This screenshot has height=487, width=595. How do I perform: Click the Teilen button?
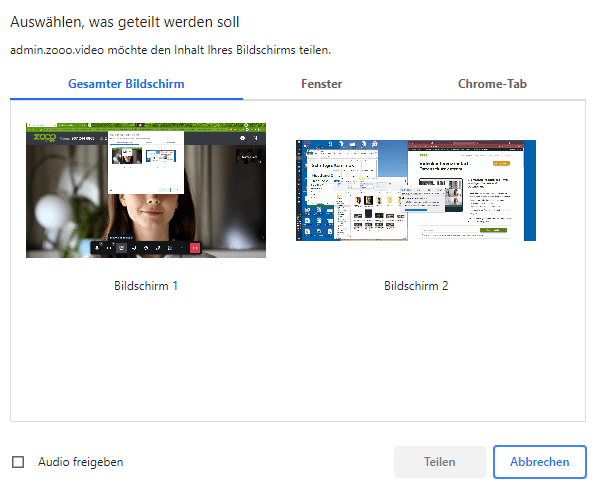[440, 462]
